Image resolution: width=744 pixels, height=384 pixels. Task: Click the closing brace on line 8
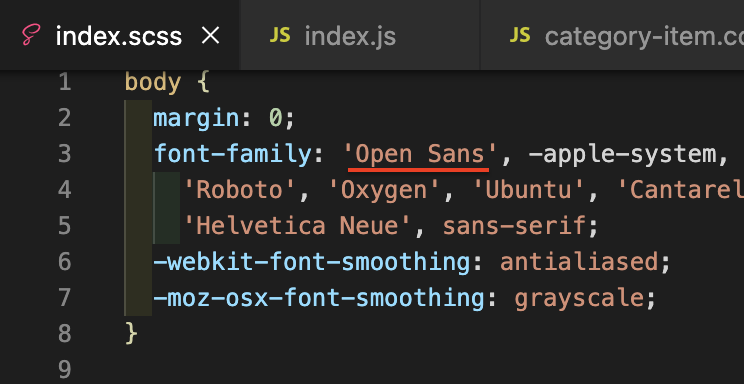click(x=131, y=334)
